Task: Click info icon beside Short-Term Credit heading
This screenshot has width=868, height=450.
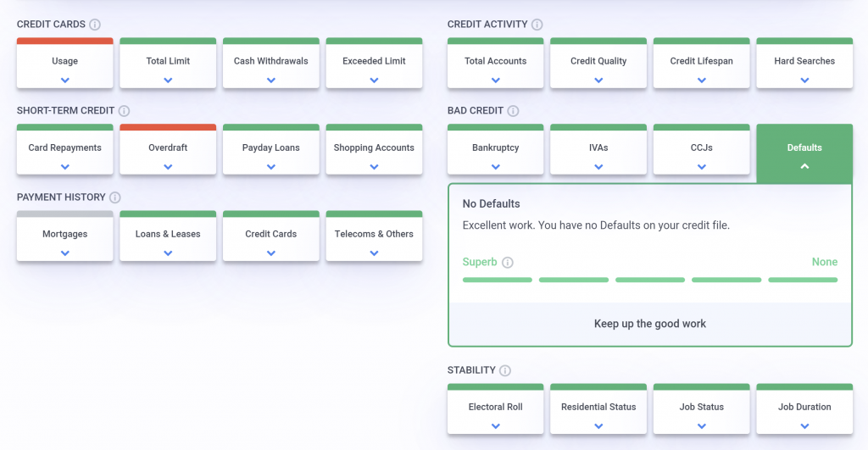Action: (x=124, y=111)
